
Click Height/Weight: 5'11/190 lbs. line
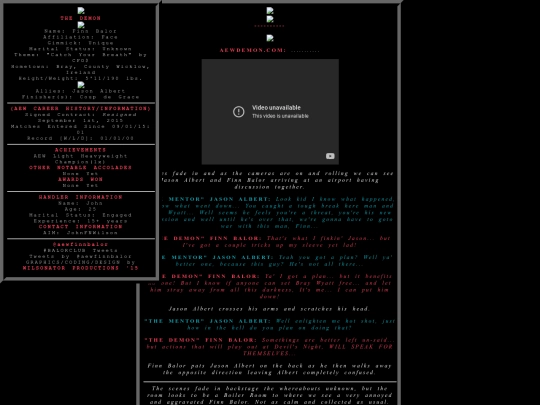point(81,78)
